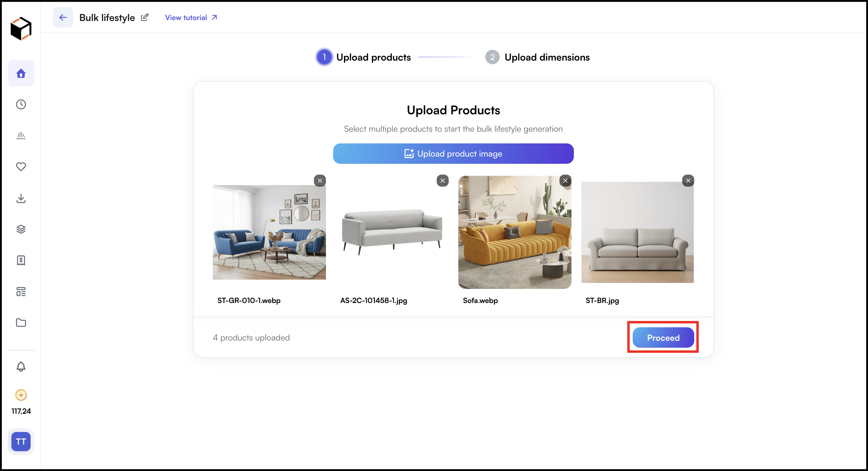This screenshot has height=471, width=868.
Task: Select the grey sofa on white thumbnail
Action: click(392, 232)
